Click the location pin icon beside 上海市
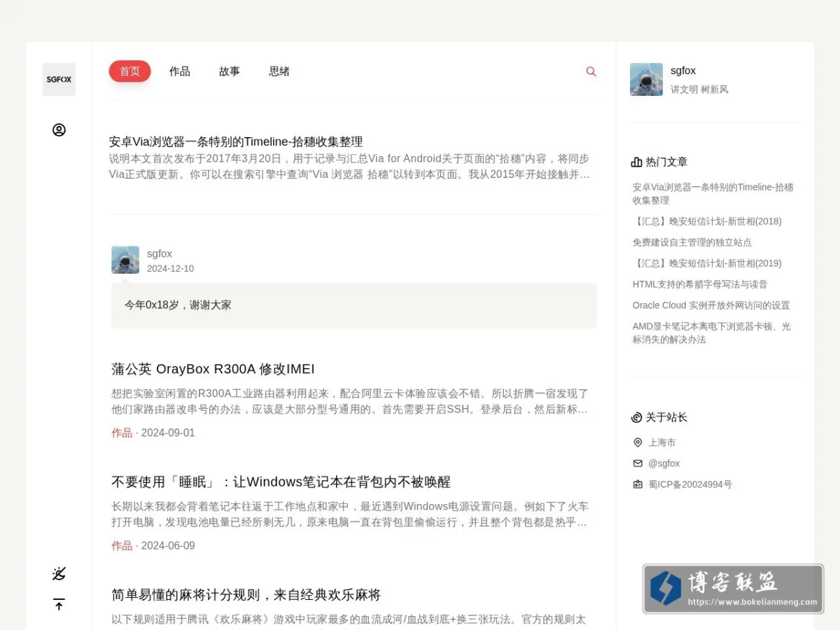This screenshot has width=840, height=630. click(638, 442)
